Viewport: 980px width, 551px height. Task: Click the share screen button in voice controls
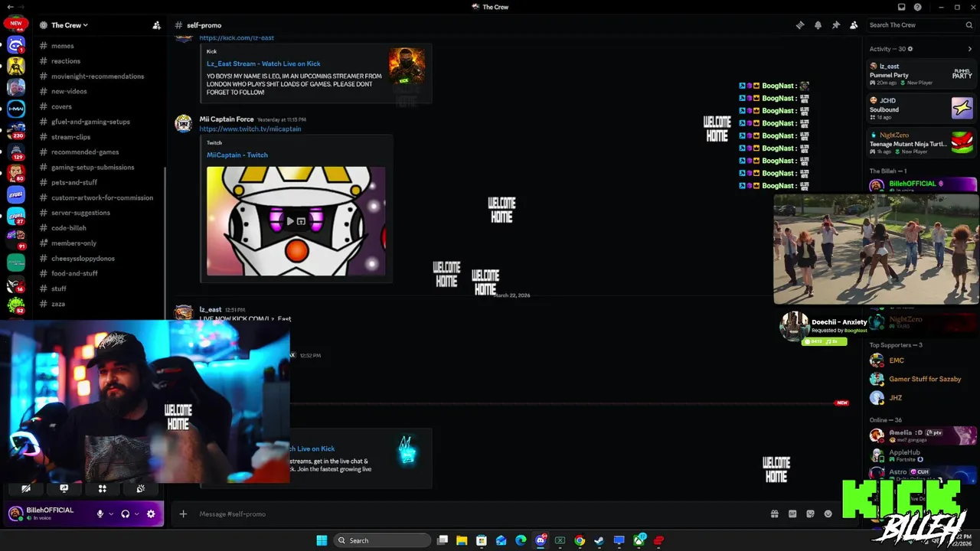click(64, 488)
